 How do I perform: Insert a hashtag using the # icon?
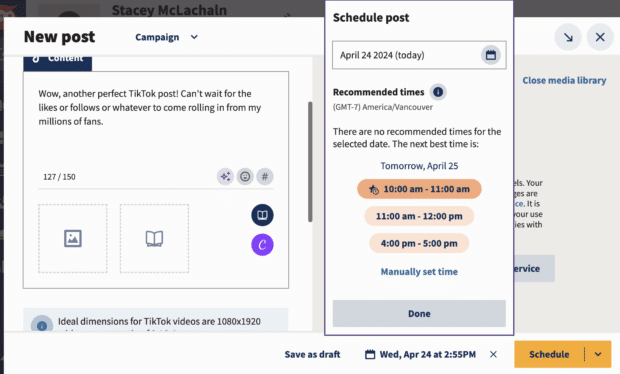click(265, 176)
